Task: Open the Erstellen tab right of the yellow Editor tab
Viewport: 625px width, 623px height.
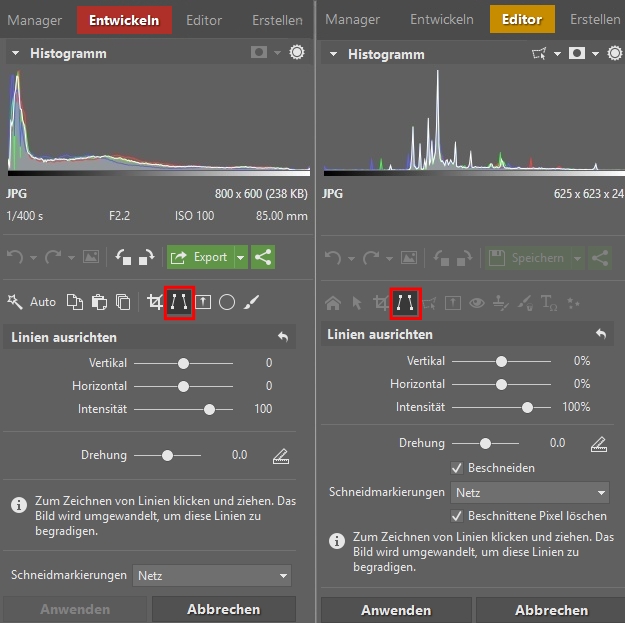Action: tap(595, 19)
